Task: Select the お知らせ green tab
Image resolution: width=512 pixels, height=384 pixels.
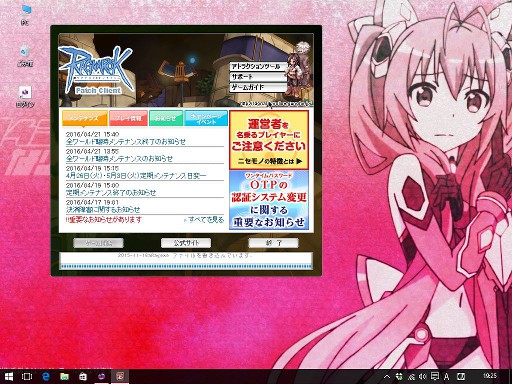Action: tap(166, 118)
